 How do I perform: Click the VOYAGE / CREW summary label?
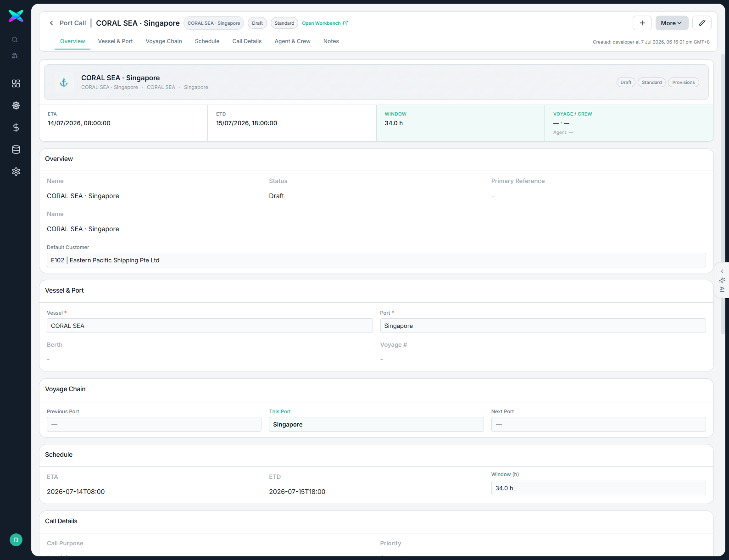point(573,114)
